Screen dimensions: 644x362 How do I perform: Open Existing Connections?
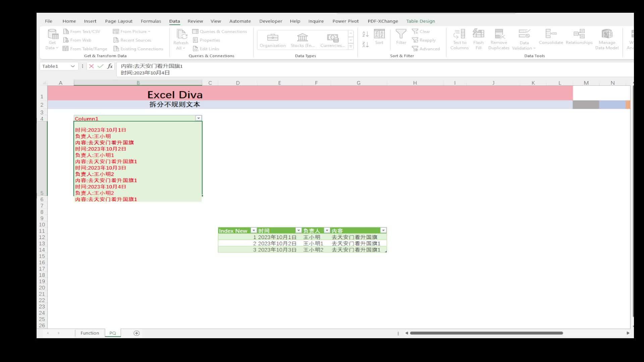click(138, 49)
